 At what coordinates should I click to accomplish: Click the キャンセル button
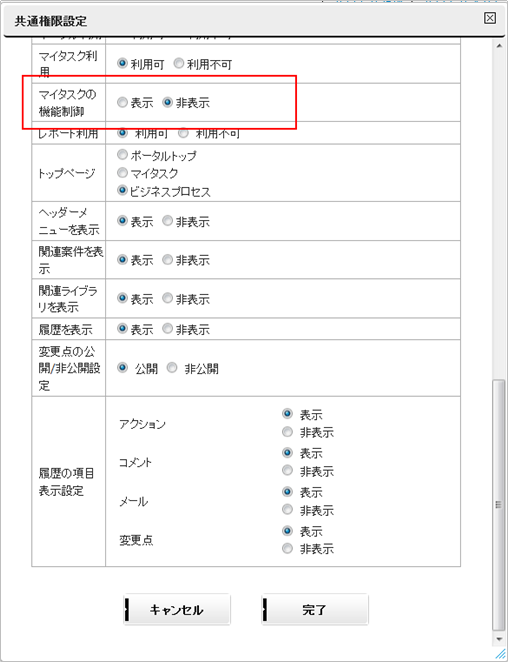click(177, 610)
